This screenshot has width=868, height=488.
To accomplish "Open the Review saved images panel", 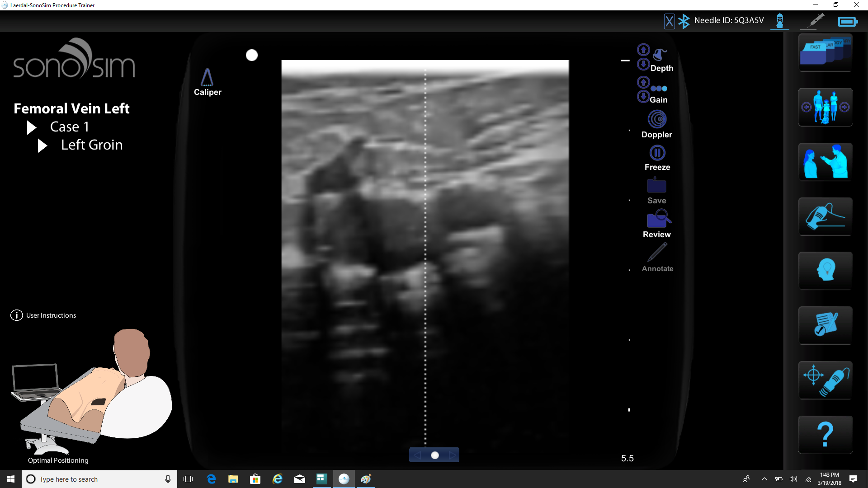I will click(x=657, y=220).
